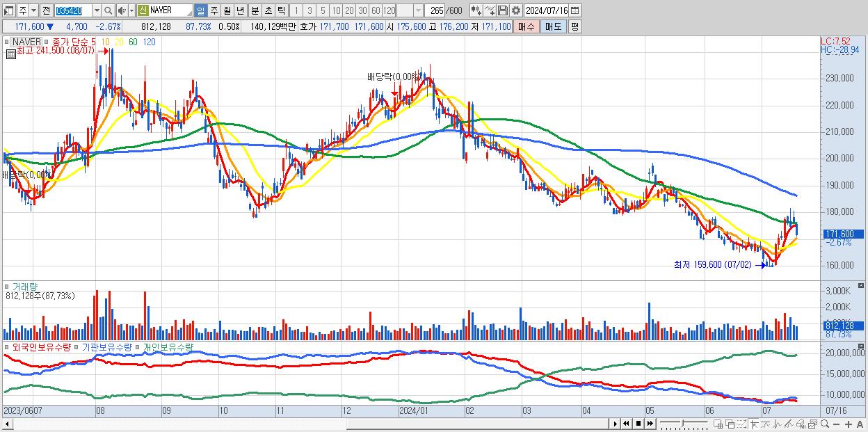The image size is (868, 432).
Task: Open the calendar date picker icon
Action: tap(575, 11)
